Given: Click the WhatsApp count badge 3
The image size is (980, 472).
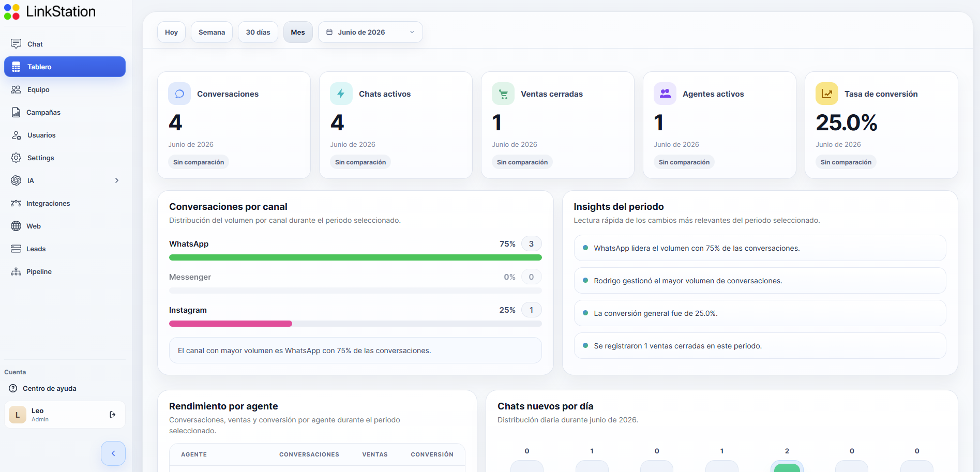Looking at the screenshot, I should (531, 243).
